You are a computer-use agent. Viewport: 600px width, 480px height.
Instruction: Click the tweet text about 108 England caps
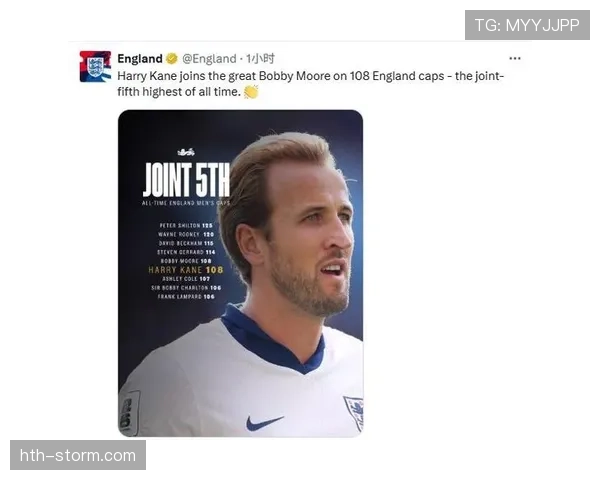310,84
